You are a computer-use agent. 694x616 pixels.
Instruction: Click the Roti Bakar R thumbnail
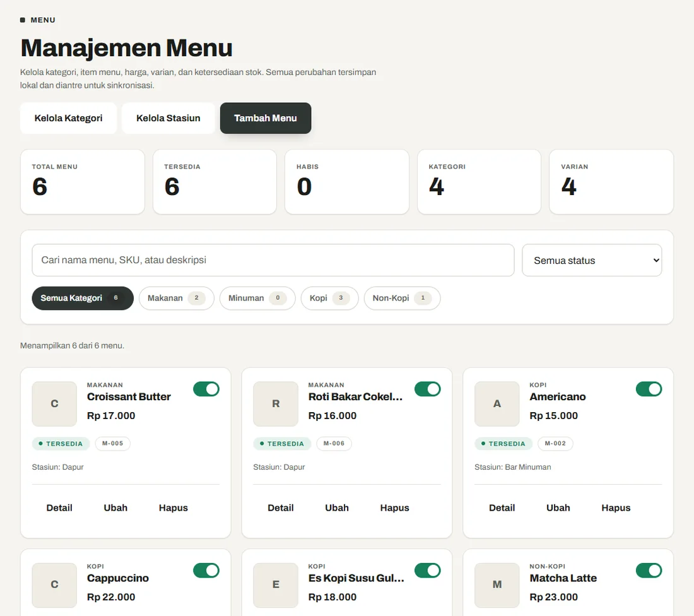276,404
